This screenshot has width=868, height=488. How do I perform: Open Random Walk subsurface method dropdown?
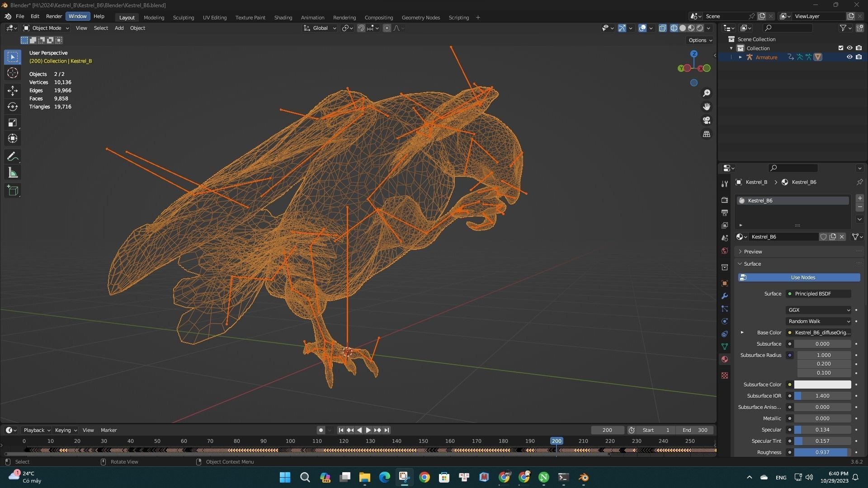coord(818,321)
